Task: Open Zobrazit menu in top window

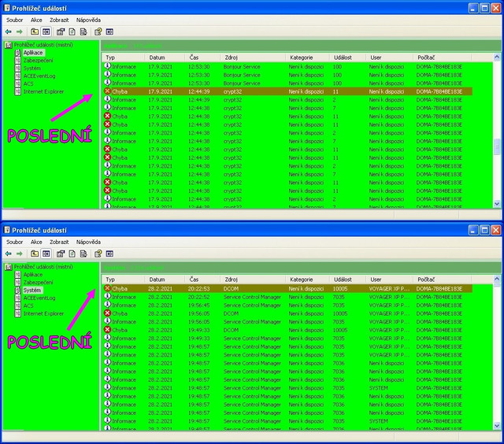Action: point(59,20)
